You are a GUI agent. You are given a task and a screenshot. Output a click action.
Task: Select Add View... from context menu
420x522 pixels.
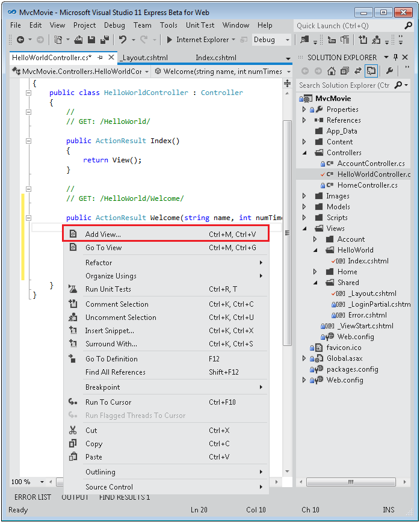tap(165, 235)
